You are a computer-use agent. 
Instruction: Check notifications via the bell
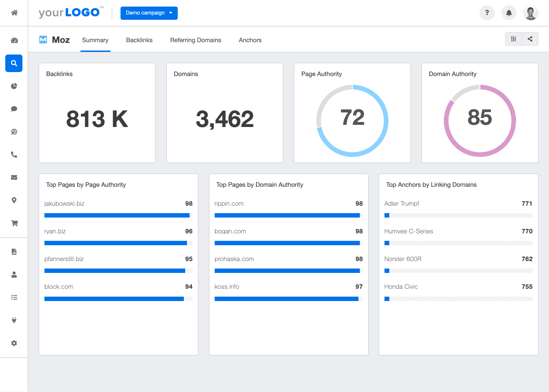coord(509,13)
